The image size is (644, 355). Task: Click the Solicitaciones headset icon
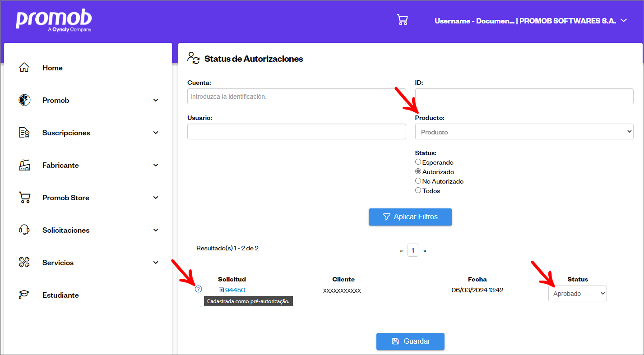pos(24,230)
